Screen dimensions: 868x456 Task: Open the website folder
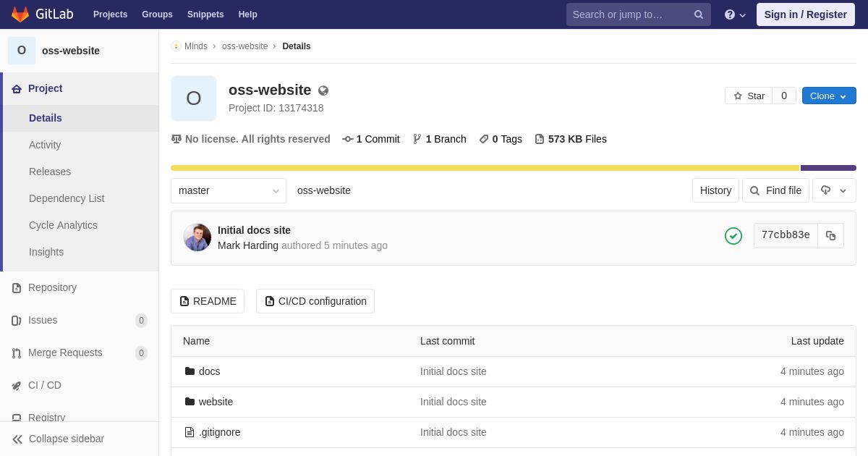tap(216, 402)
